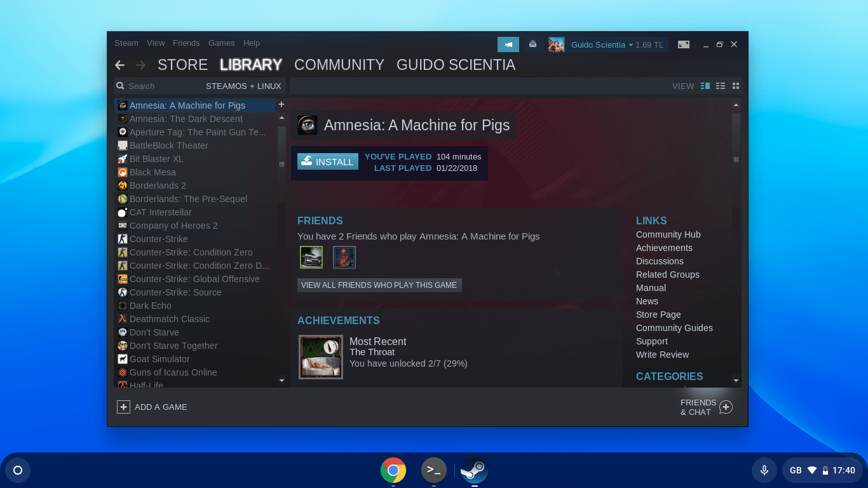868x488 pixels.
Task: Click the Add a Game plus icon
Action: tap(123, 407)
